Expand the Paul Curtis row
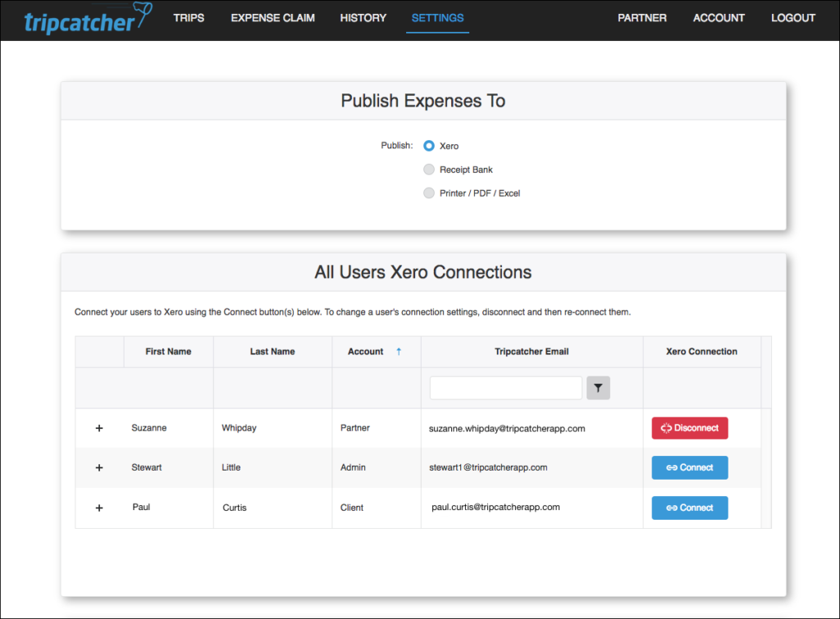840x619 pixels. pos(99,507)
